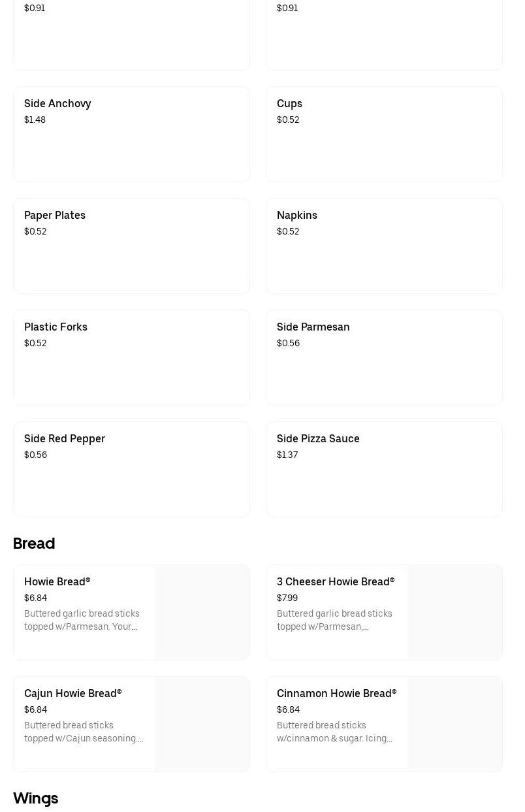
Task: Click the 3 Cheeser Howie Bread® thumbnail
Action: click(x=455, y=612)
